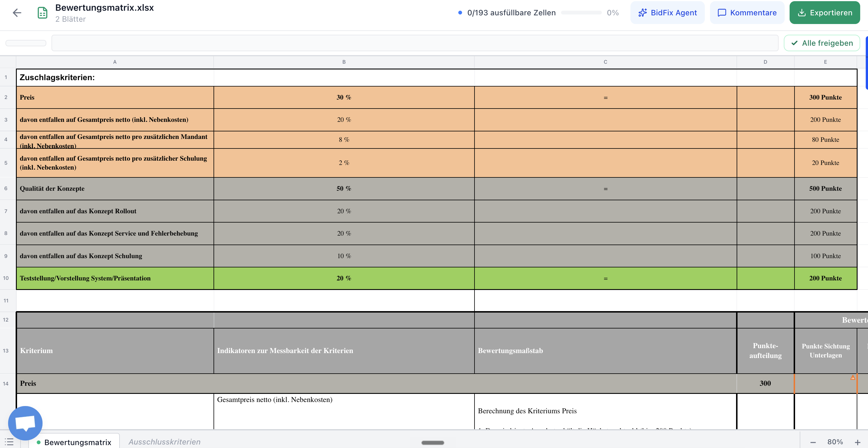Click the '20 Punkte' cell

[x=825, y=163]
